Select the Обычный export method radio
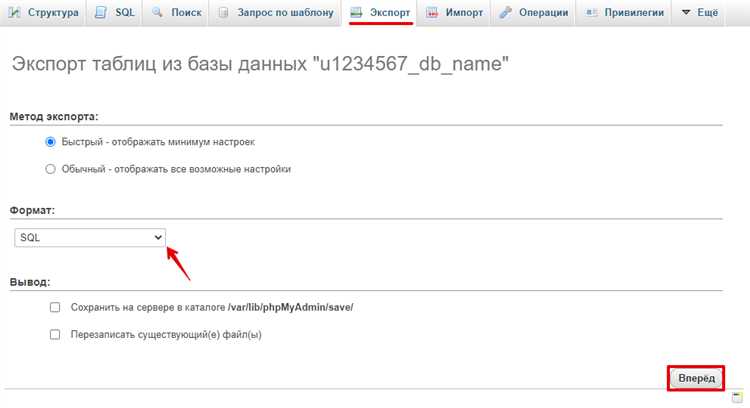 50,169
